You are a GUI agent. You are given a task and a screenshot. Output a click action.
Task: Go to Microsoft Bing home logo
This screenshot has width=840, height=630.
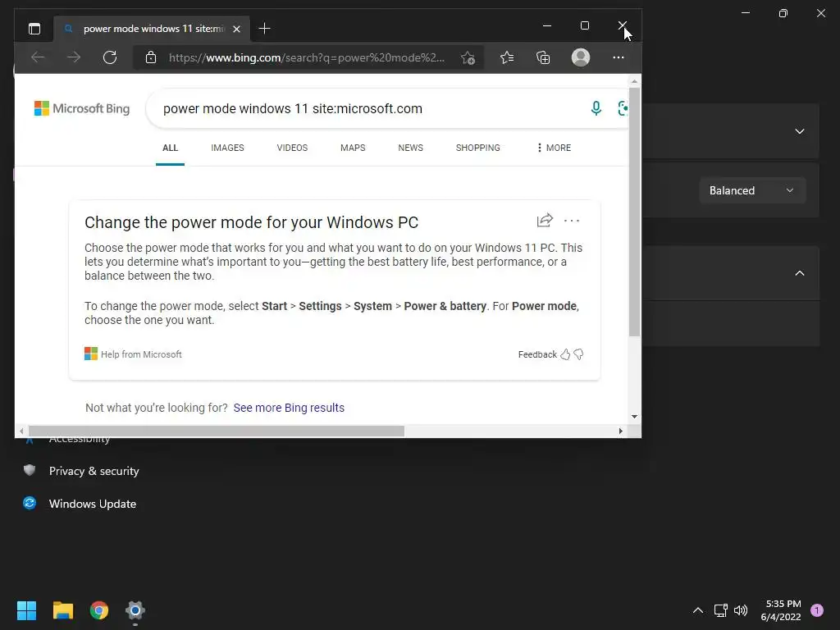[82, 109]
